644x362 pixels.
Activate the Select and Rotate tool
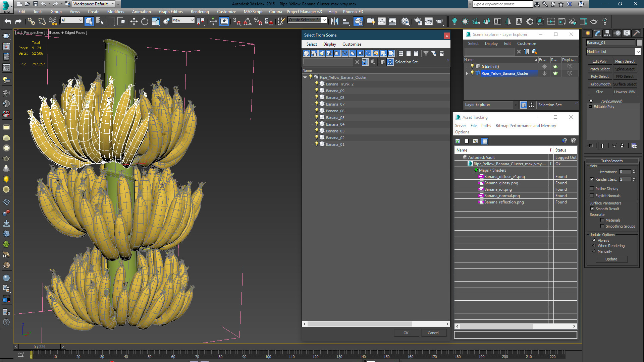(x=145, y=21)
